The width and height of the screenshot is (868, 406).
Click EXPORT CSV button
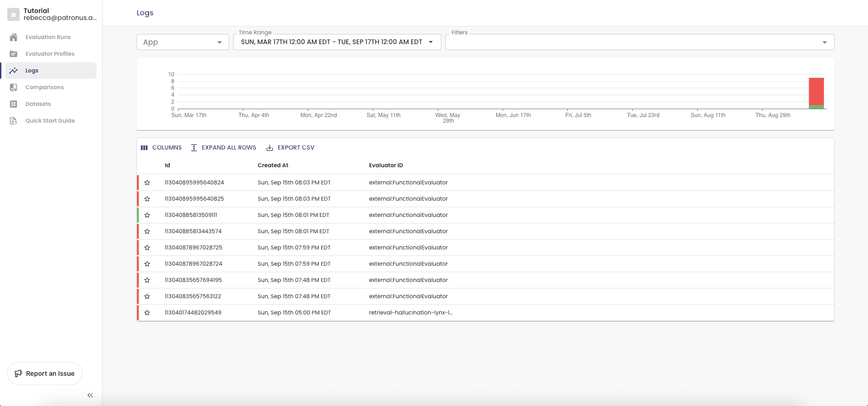tap(290, 148)
